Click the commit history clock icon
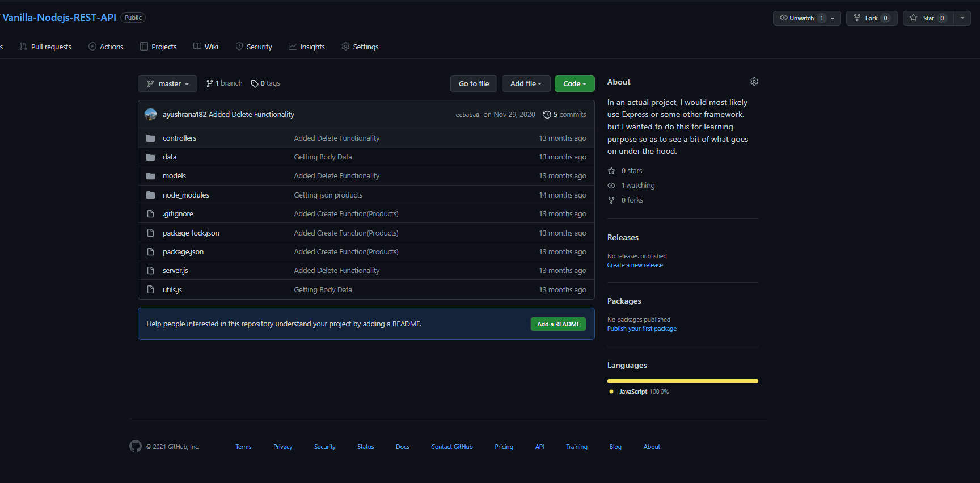 pos(547,115)
